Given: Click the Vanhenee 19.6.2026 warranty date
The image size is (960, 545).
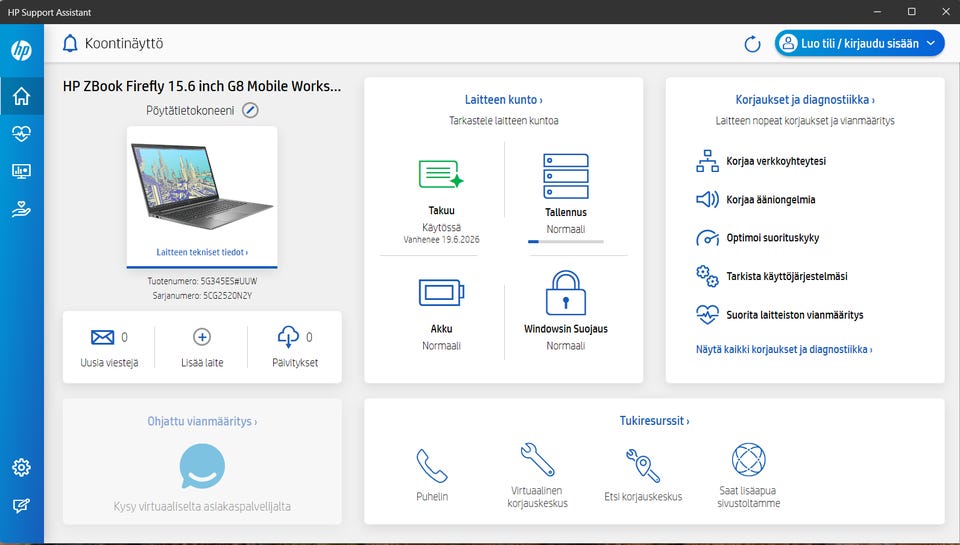Looking at the screenshot, I should coord(441,240).
